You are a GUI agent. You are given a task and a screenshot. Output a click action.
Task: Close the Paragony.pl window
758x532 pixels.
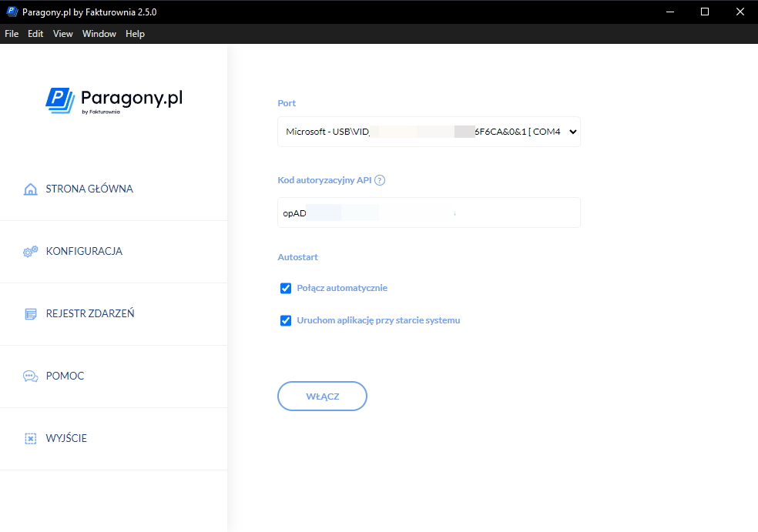pos(740,12)
